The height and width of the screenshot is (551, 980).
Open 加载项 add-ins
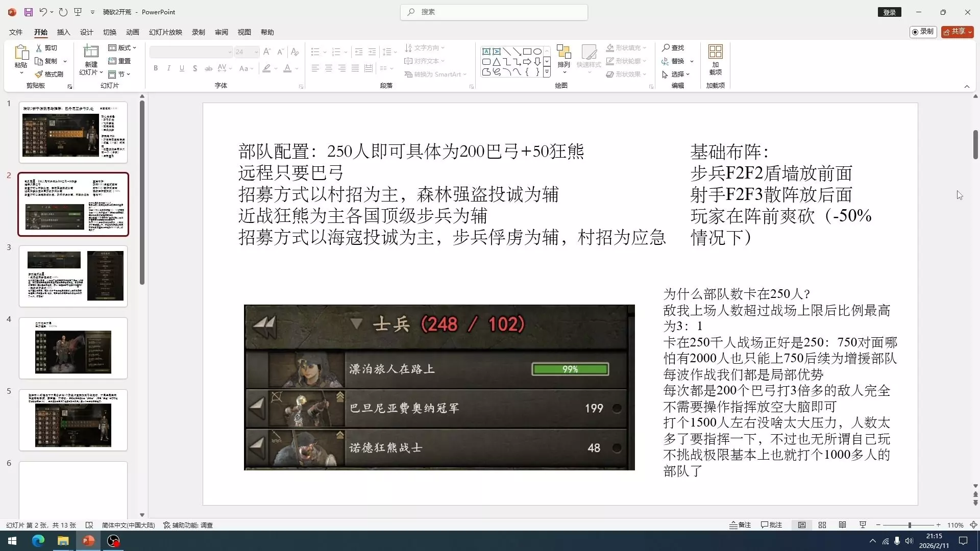point(716,60)
